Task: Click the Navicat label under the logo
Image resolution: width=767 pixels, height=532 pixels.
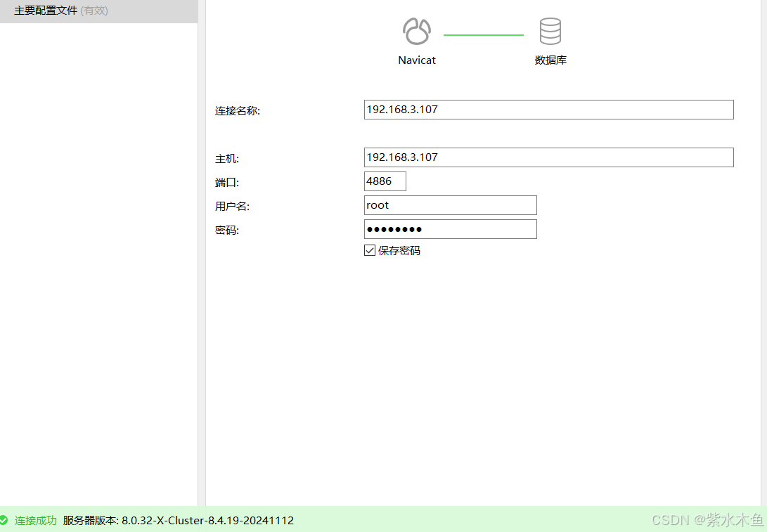Action: click(417, 60)
